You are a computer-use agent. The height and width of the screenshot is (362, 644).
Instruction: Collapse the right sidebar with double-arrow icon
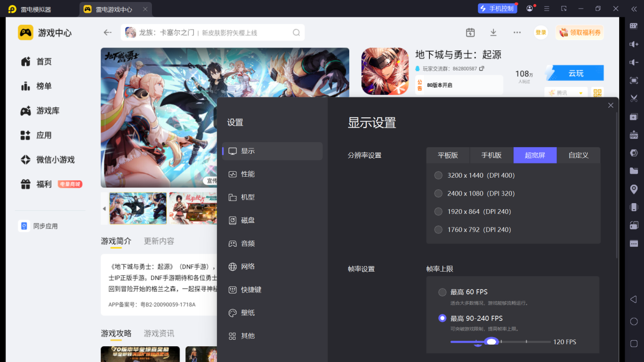[x=634, y=9]
